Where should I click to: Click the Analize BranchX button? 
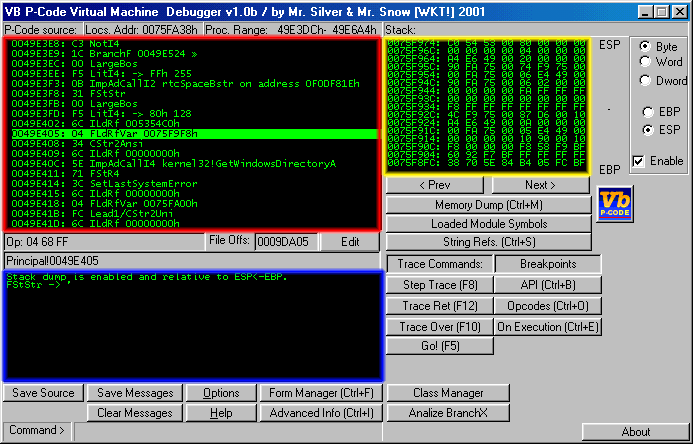[x=448, y=413]
